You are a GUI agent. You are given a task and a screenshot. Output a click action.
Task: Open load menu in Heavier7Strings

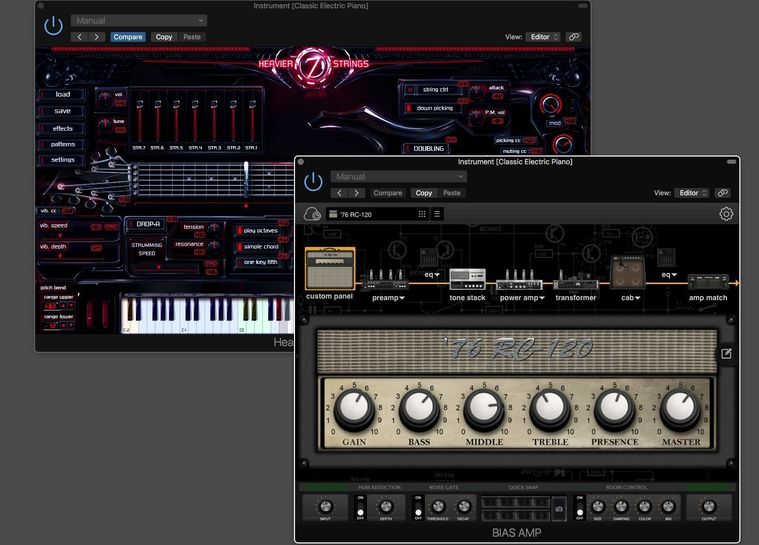coord(62,94)
